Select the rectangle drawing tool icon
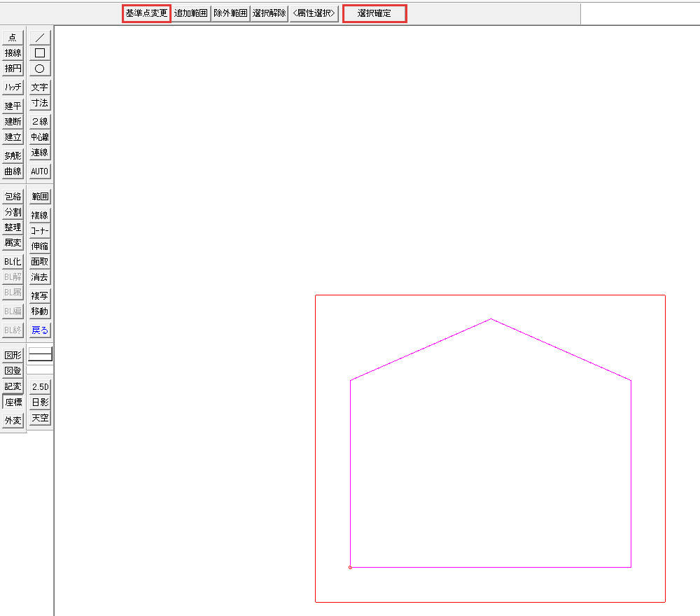700x616 pixels. tap(40, 53)
